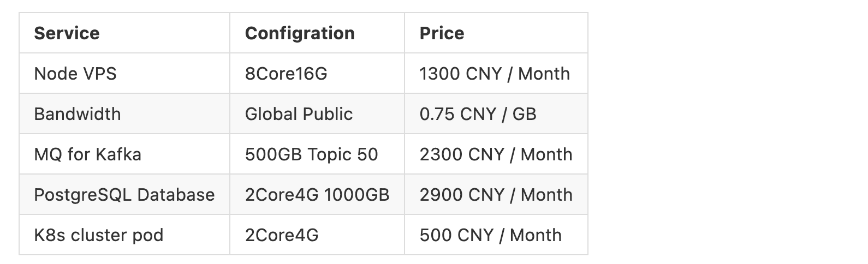The width and height of the screenshot is (868, 264).
Task: Click the Price column header
Action: coord(442,33)
